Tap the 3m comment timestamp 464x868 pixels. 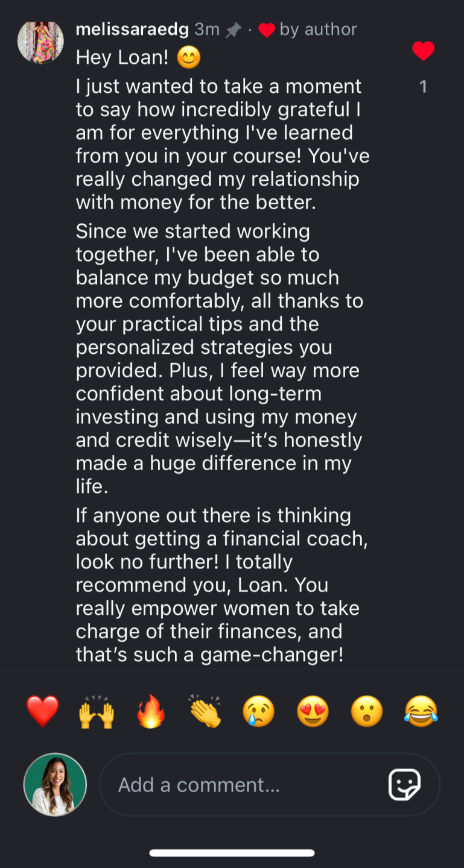click(207, 29)
